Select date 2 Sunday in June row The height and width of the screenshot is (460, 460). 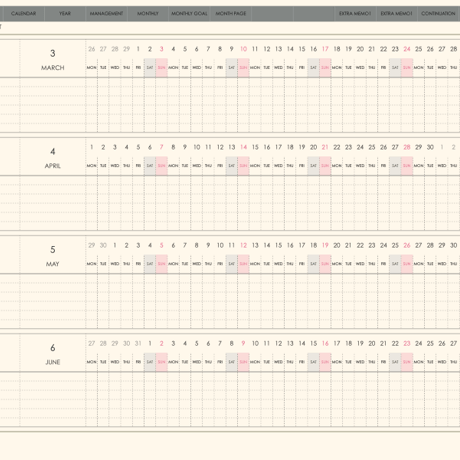162,343
